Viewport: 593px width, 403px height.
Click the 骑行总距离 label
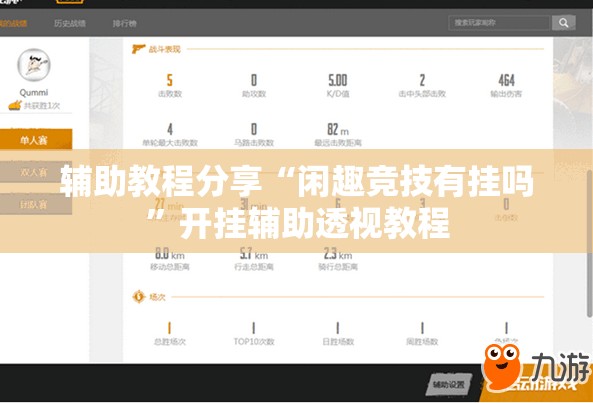338,267
